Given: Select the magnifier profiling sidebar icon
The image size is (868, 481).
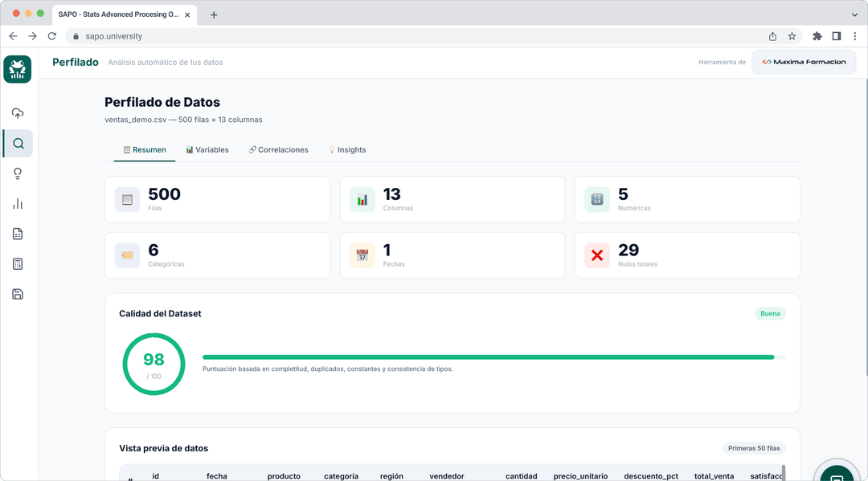Looking at the screenshot, I should 18,144.
